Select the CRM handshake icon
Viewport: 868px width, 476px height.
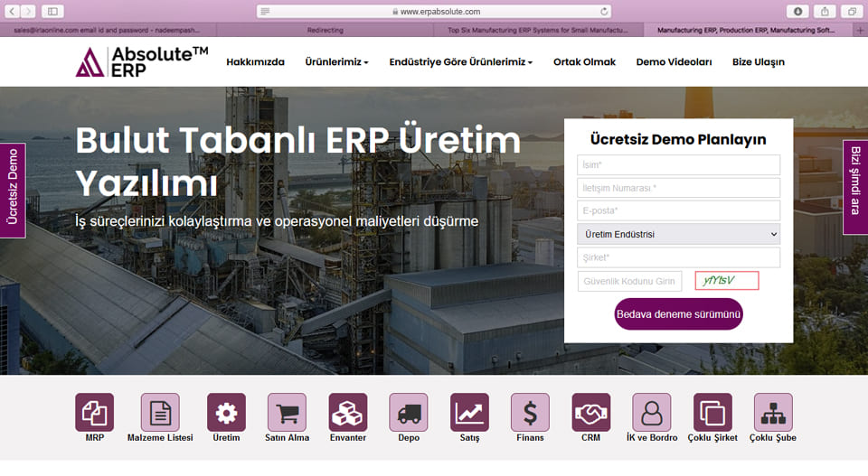point(590,413)
